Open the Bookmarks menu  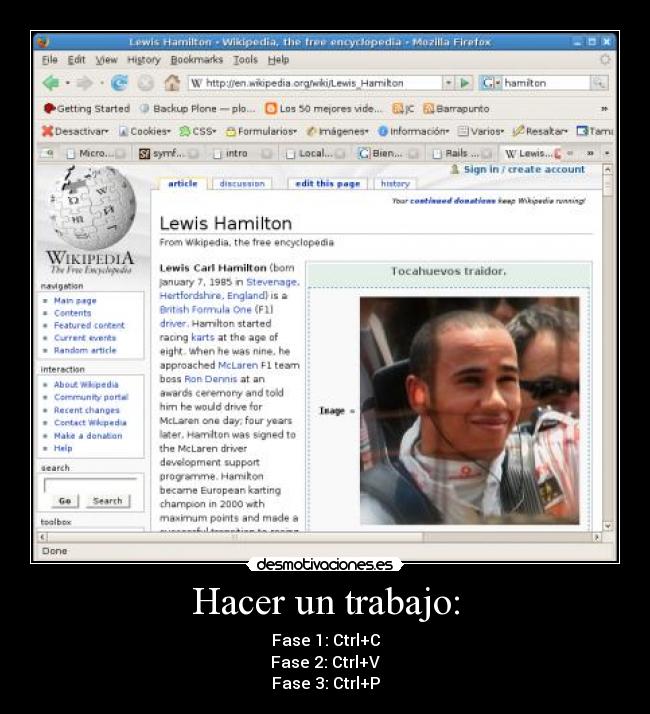point(197,60)
